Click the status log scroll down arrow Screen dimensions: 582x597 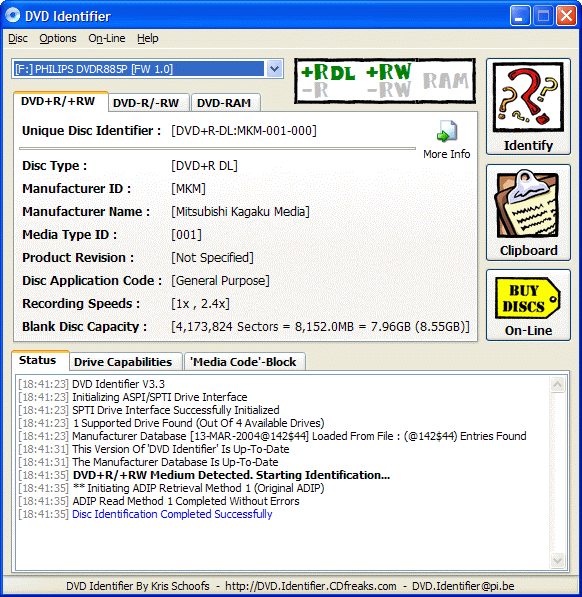[x=557, y=560]
